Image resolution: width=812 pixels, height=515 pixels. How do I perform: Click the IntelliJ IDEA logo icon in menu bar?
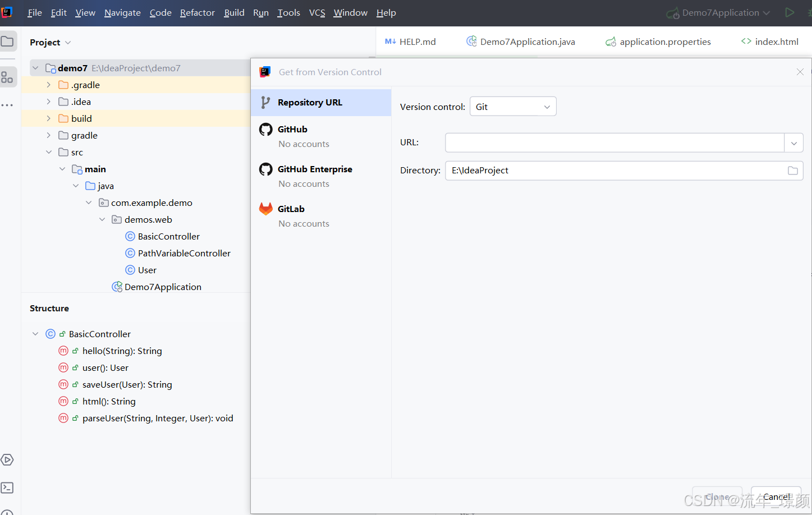[7, 12]
